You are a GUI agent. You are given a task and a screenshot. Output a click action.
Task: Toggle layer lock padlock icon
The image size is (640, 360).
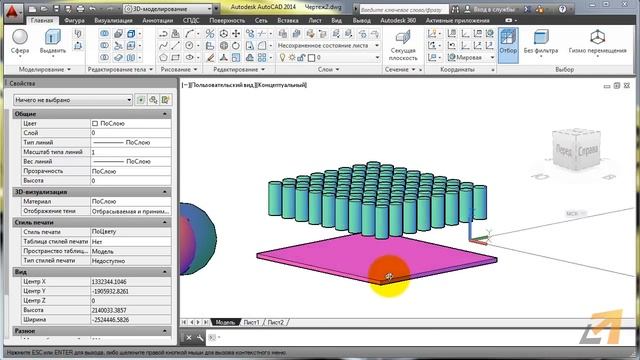(x=301, y=58)
